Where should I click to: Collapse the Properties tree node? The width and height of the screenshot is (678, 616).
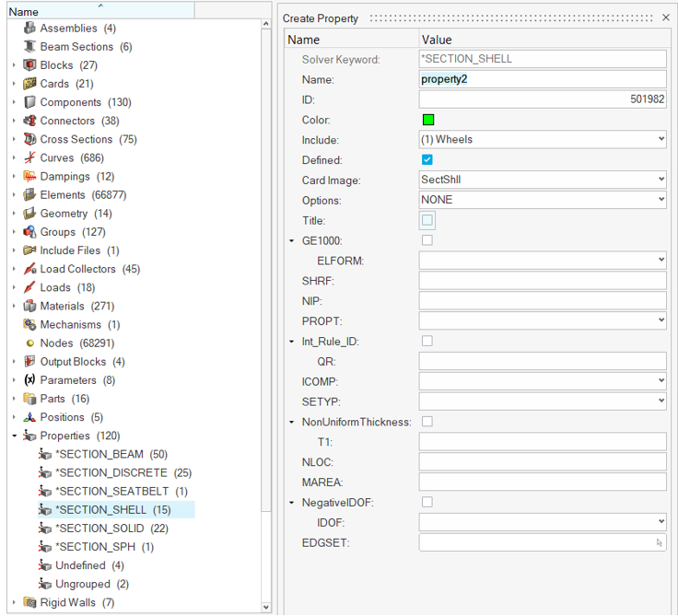(x=14, y=436)
